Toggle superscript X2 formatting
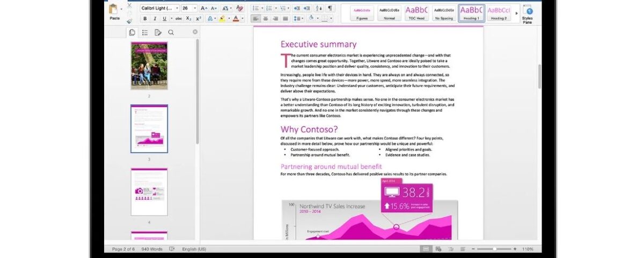Screen dimensions: 644x258 tap(198, 19)
